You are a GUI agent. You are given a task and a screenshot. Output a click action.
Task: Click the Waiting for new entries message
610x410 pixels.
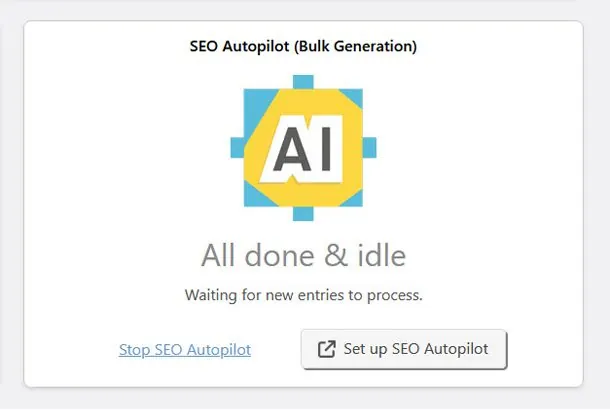pos(303,295)
